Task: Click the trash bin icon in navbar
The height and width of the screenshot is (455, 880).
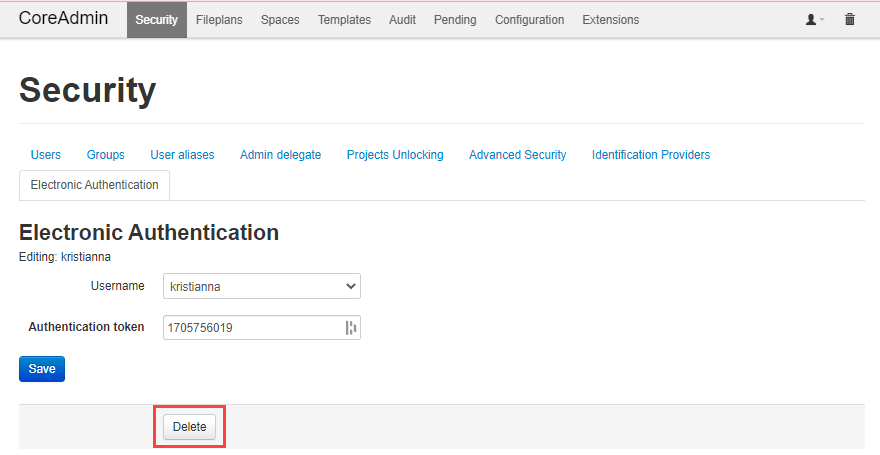Action: point(850,20)
